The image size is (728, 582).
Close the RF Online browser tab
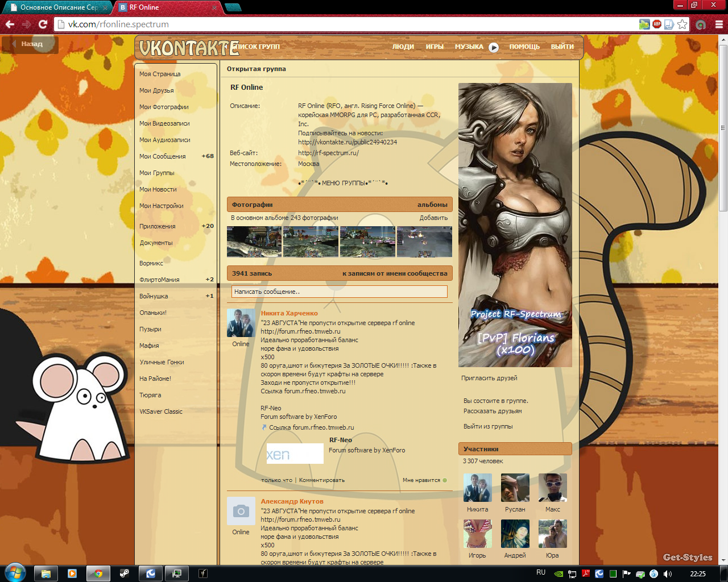(214, 7)
